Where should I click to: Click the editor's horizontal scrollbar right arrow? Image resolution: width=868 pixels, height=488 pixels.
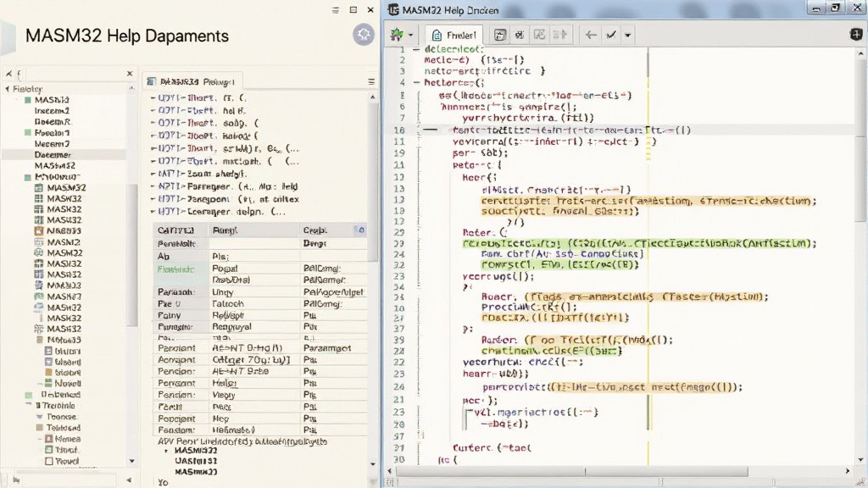(x=848, y=471)
